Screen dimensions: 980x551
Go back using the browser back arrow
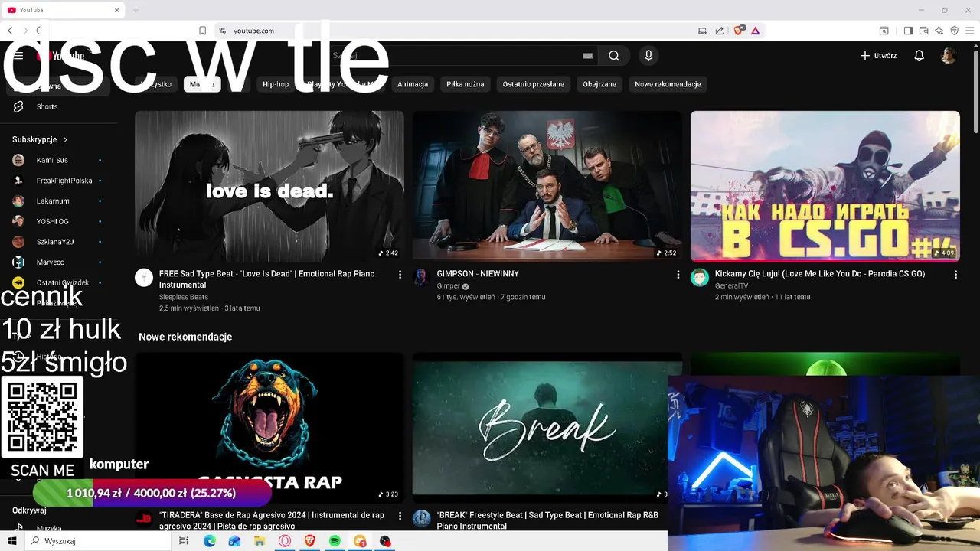point(10,31)
